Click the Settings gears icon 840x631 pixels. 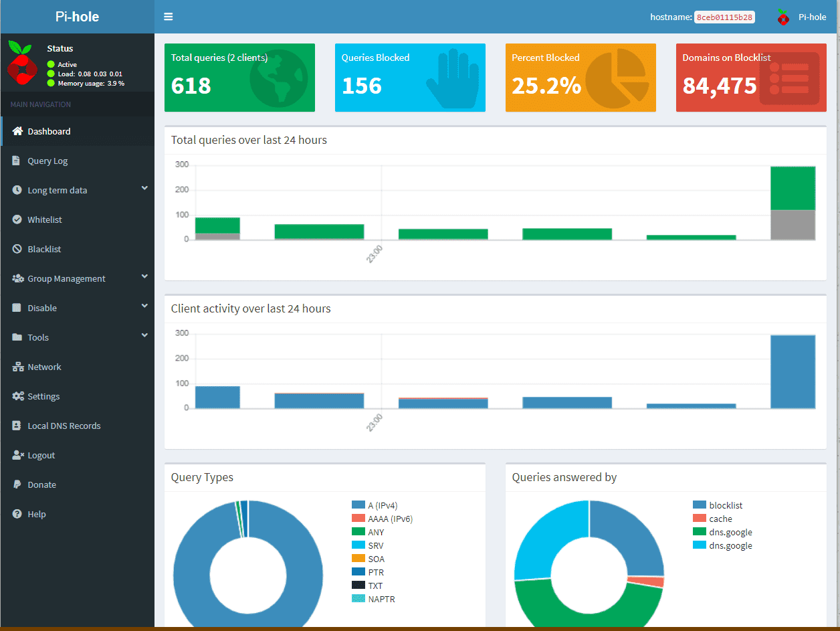(x=17, y=396)
